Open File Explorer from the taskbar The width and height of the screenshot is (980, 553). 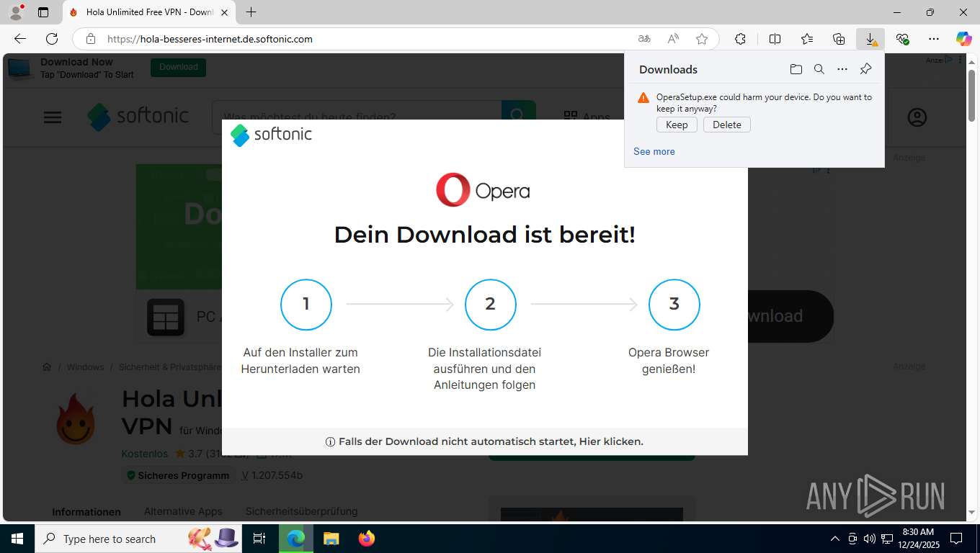[331, 539]
